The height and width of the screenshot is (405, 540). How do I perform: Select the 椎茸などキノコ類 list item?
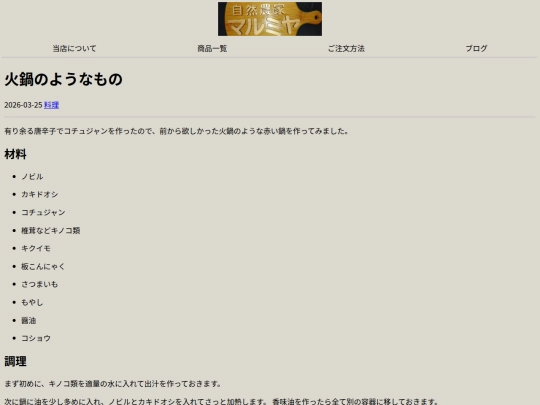(x=51, y=230)
